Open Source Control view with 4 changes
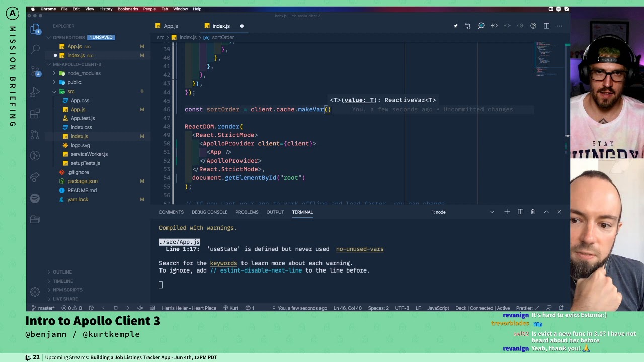 pyautogui.click(x=35, y=71)
